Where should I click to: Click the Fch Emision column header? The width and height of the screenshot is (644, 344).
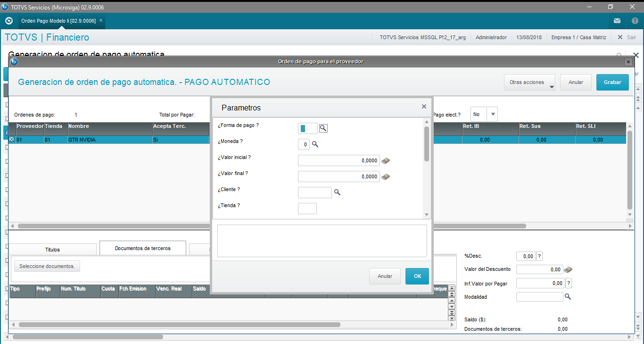click(x=137, y=292)
